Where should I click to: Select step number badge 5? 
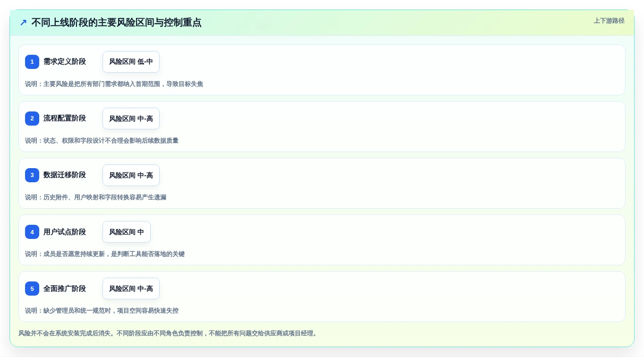tap(32, 289)
